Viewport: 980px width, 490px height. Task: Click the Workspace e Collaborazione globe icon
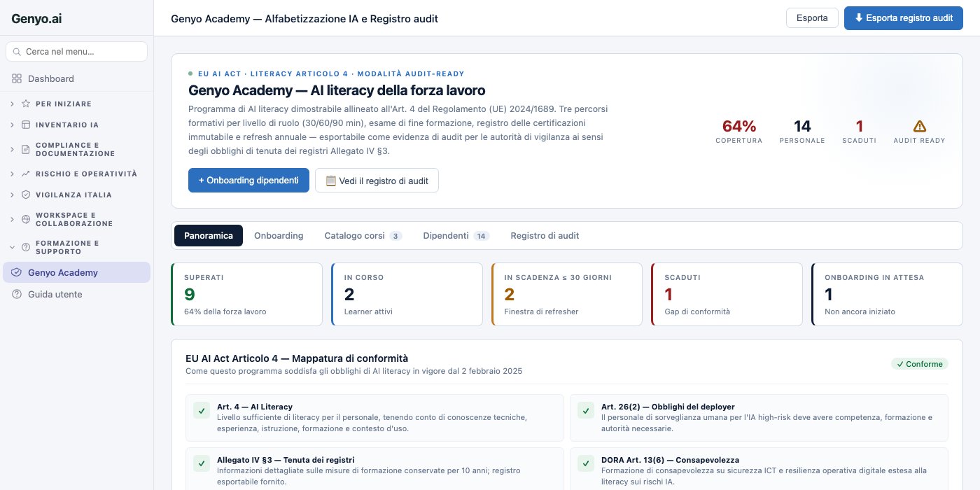[x=26, y=219]
